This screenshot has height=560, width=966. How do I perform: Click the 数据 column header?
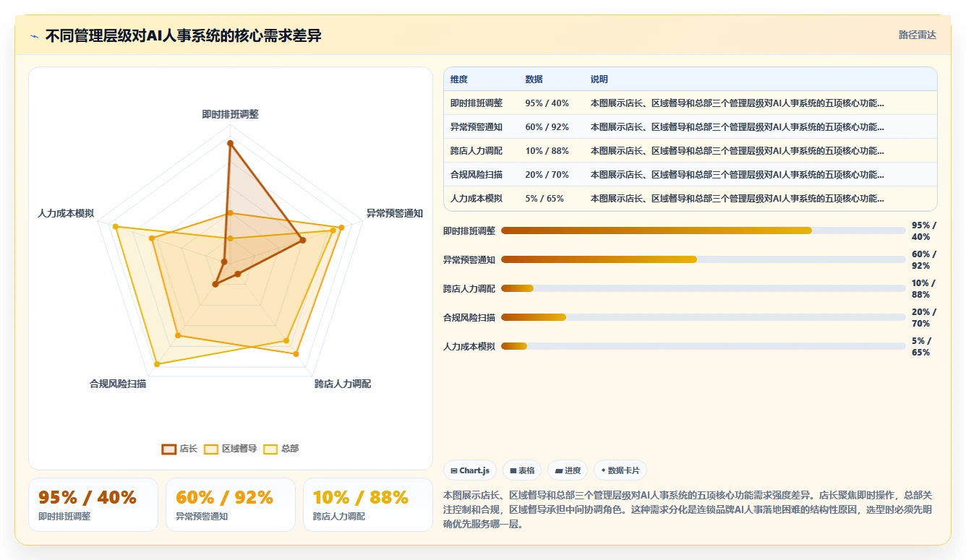pos(534,79)
